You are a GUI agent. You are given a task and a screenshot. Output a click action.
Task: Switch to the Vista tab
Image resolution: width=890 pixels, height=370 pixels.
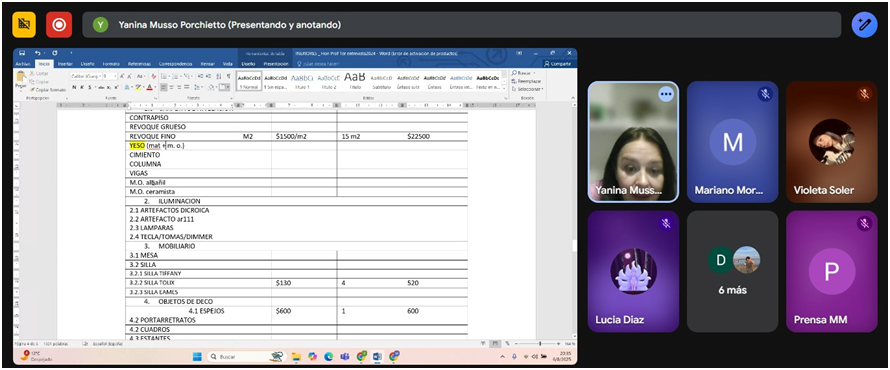(x=228, y=64)
